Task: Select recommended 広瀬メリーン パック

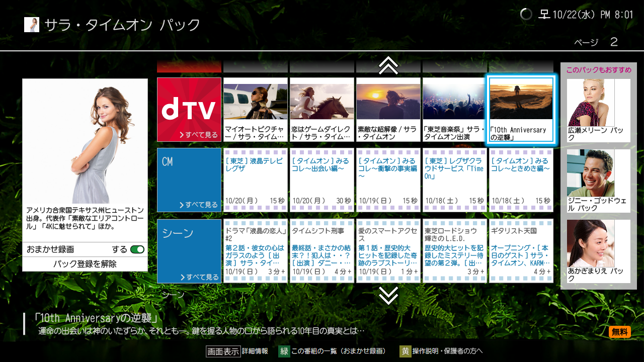Action: tap(599, 110)
